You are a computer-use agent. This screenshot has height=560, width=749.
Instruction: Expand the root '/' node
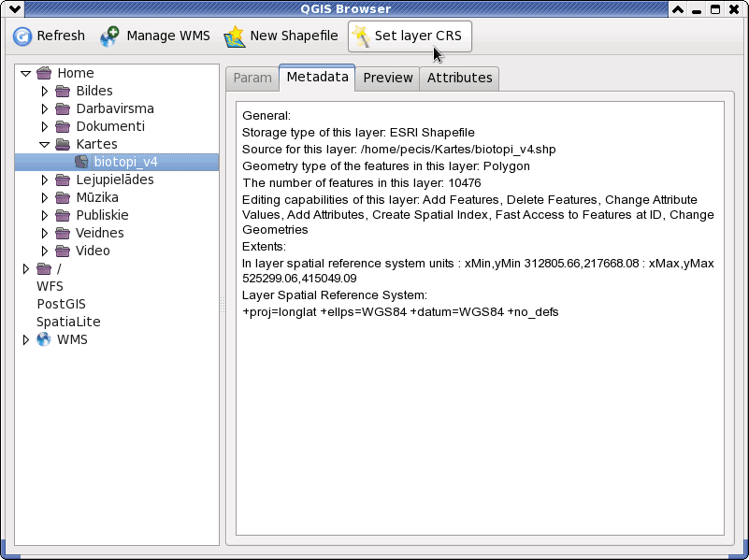(26, 268)
